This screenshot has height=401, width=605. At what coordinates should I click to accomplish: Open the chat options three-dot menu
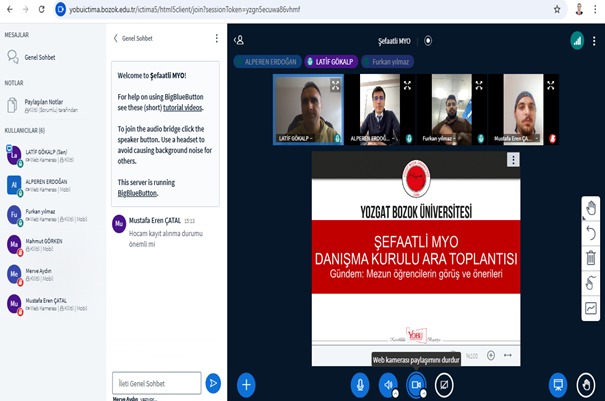[x=216, y=38]
